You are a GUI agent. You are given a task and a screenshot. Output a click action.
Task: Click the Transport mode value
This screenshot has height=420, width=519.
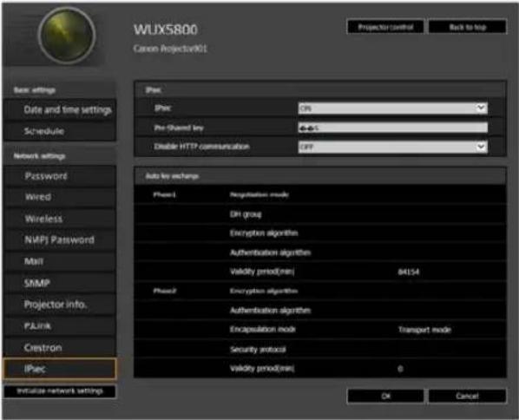pyautogui.click(x=424, y=330)
